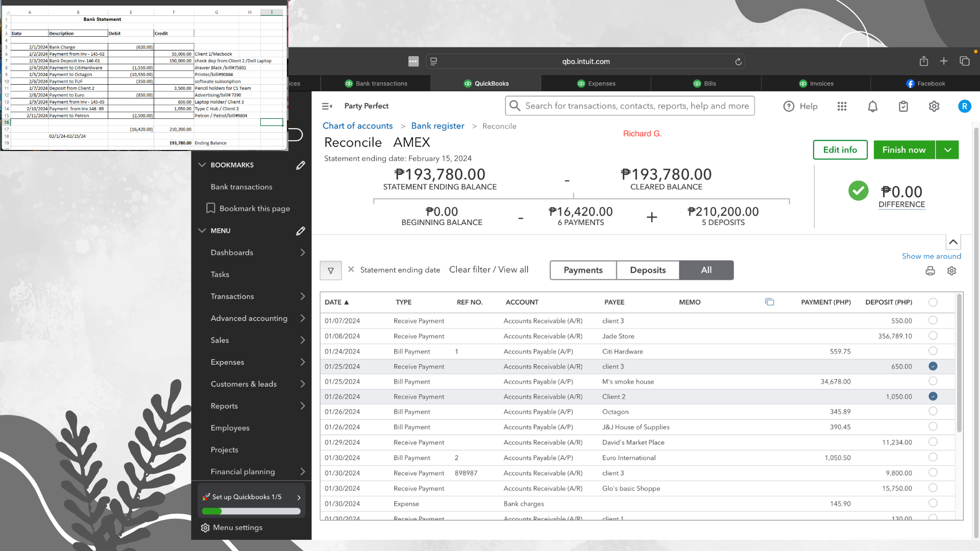Expand the Reports menu chevron
The image size is (980, 551).
[303, 406]
